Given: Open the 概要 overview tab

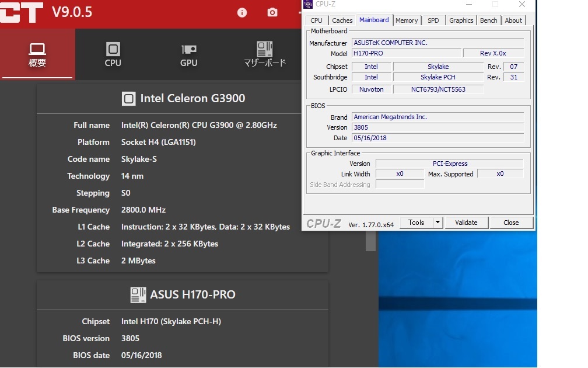Looking at the screenshot, I should 37,54.
